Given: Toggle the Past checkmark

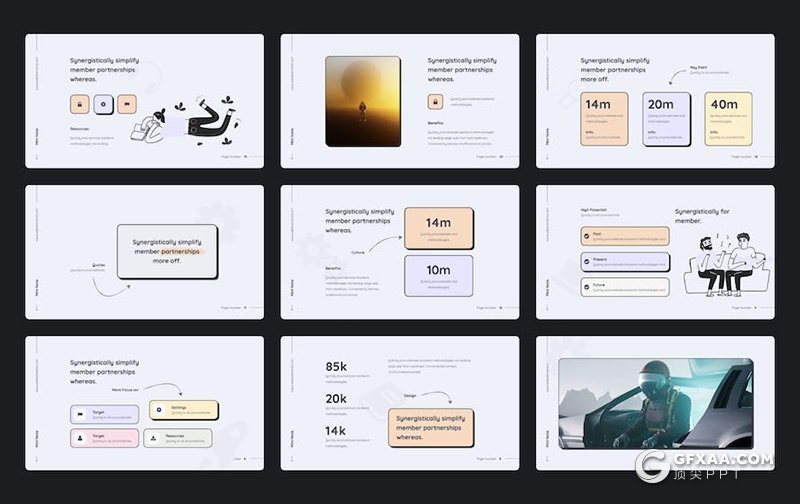Looking at the screenshot, I should [x=586, y=237].
